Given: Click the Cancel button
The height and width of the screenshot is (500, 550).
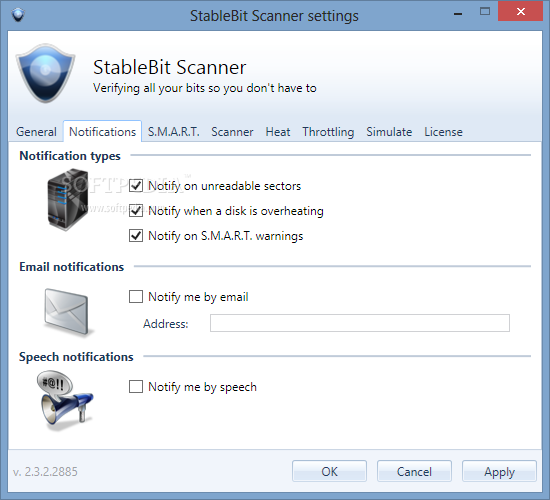Looking at the screenshot, I should [x=414, y=471].
